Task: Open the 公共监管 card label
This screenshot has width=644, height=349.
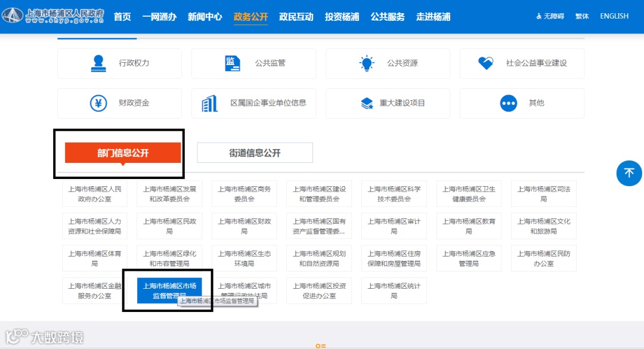Action: pos(270,63)
